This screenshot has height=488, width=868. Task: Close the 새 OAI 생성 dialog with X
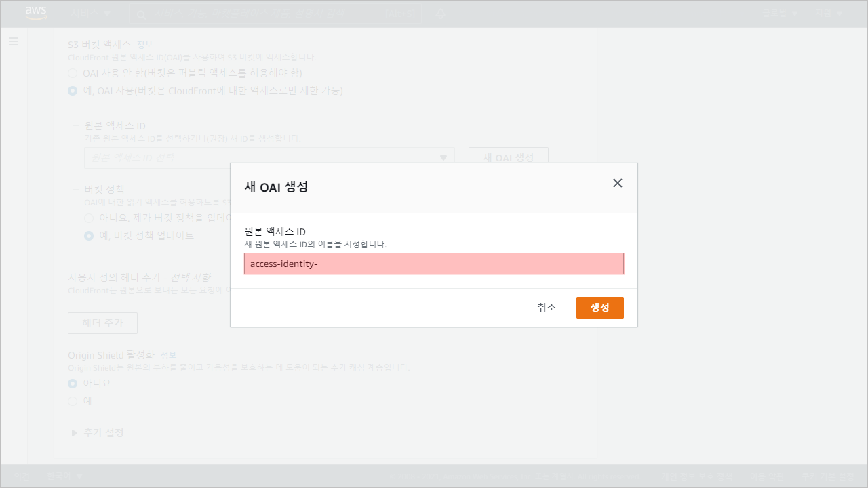[617, 183]
